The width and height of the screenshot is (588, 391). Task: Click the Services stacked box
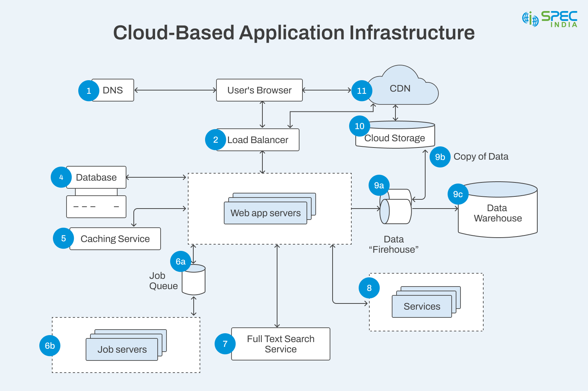coord(426,302)
